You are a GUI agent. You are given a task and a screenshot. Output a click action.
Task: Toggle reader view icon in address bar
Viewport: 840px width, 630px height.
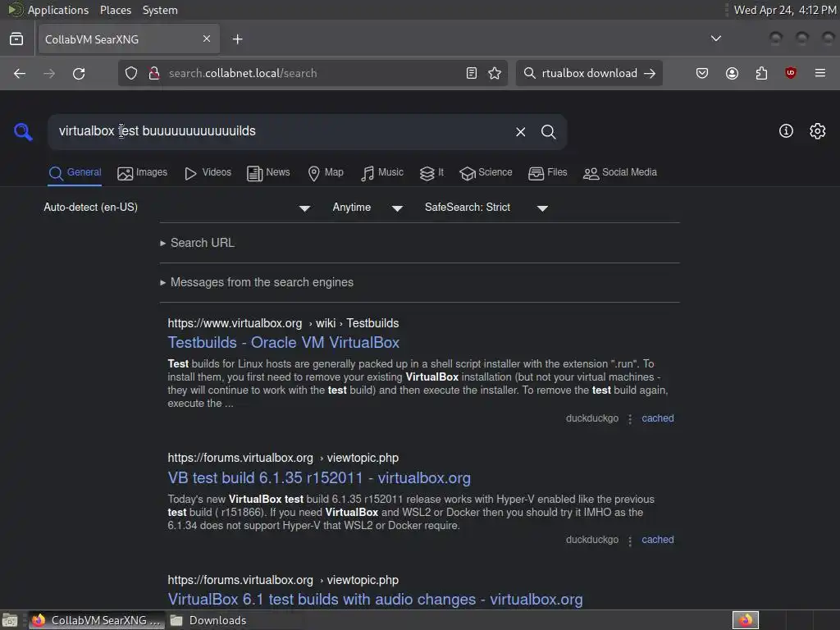472,73
